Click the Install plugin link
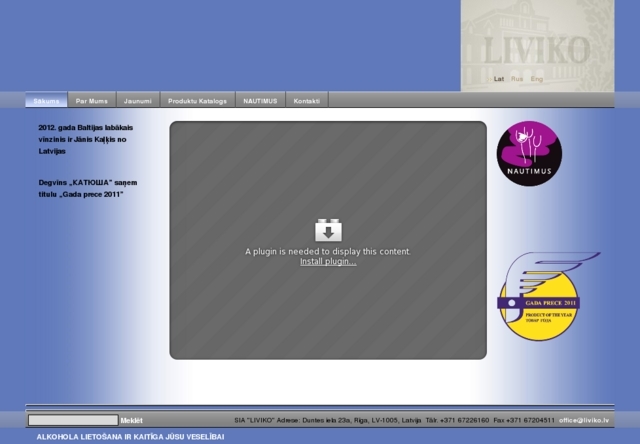This screenshot has width=640, height=444. coord(328,262)
